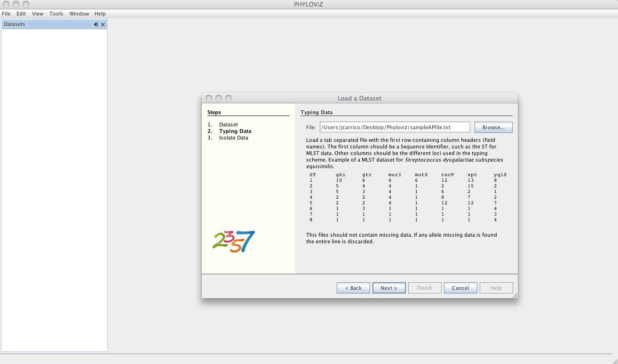Click the File path input field
Viewport: 618px width, 364px height.
(x=395, y=127)
